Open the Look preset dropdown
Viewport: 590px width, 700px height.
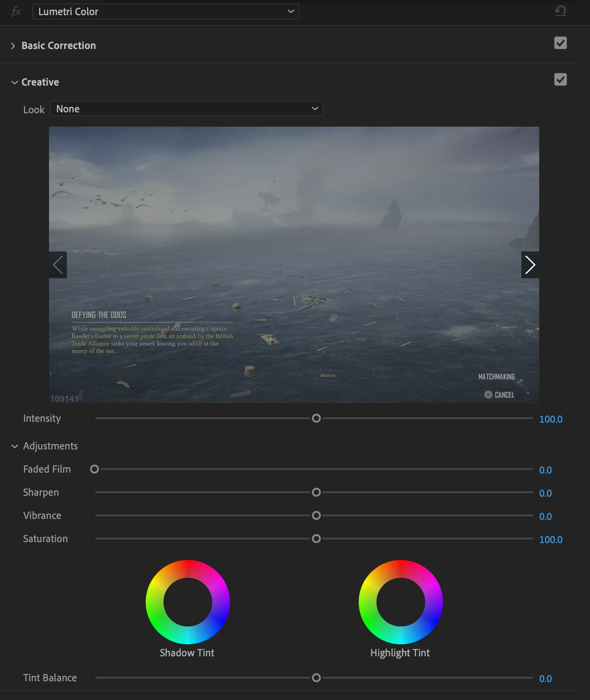click(x=187, y=109)
